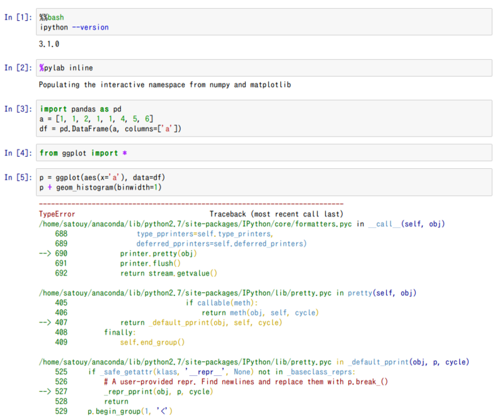This screenshot has height=420, width=504.
Task: Click traceback line 408 finally:
Action: click(96, 332)
